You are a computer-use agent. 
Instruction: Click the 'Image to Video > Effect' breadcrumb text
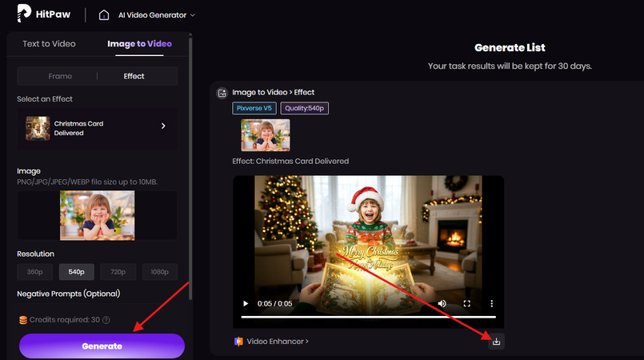273,92
